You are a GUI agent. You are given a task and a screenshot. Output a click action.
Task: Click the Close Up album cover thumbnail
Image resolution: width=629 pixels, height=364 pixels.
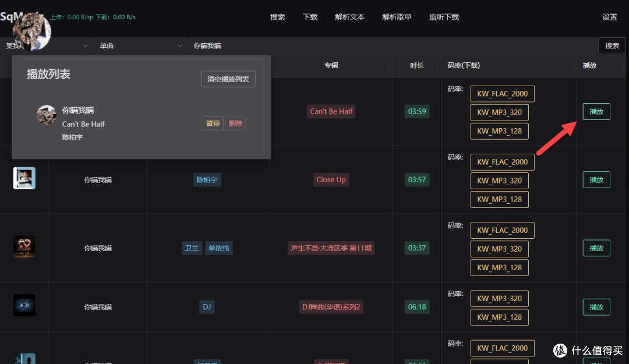pyautogui.click(x=24, y=178)
